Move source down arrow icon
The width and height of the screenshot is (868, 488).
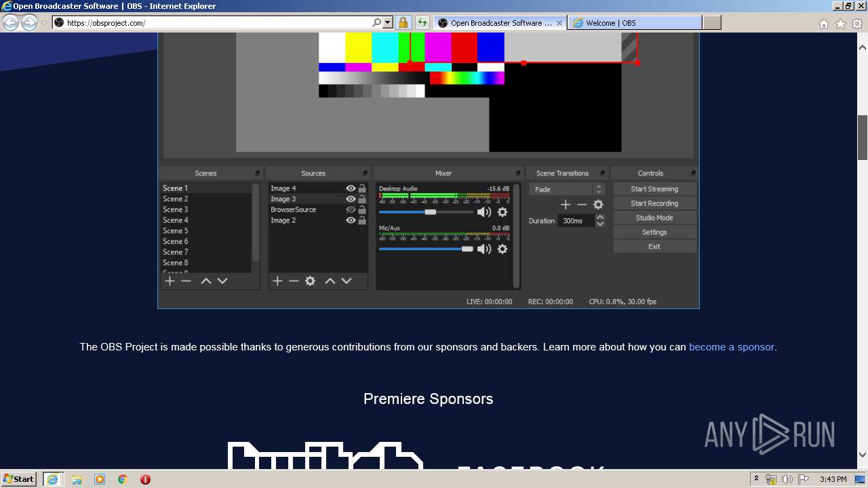pos(347,281)
